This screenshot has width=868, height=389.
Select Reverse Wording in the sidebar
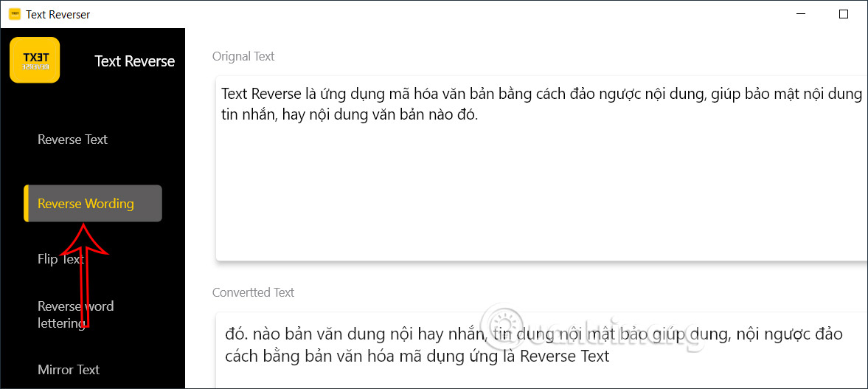(93, 204)
